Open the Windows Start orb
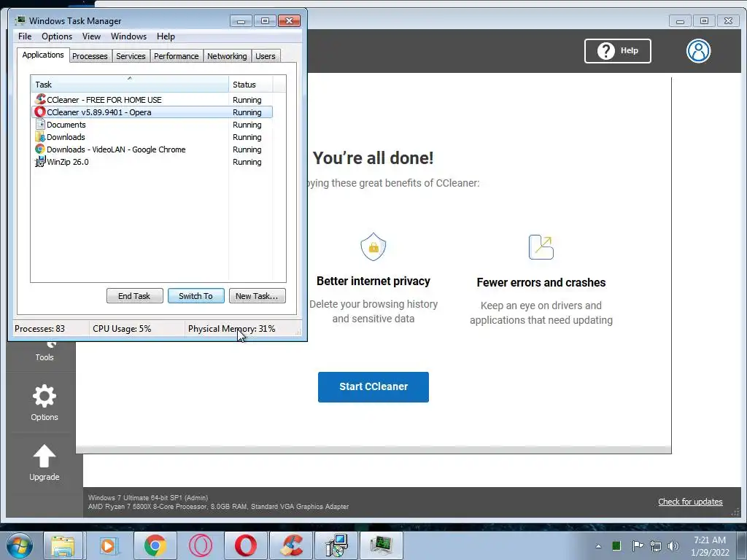Image resolution: width=747 pixels, height=560 pixels. coord(20,545)
